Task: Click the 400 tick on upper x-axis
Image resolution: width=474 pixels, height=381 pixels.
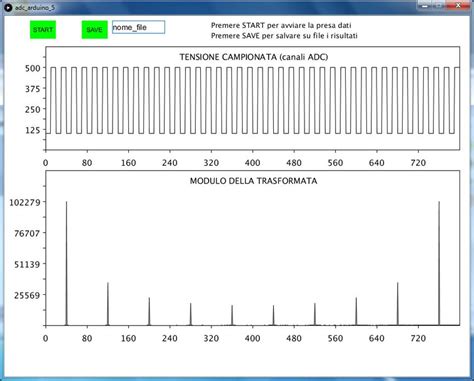Action: 252,163
